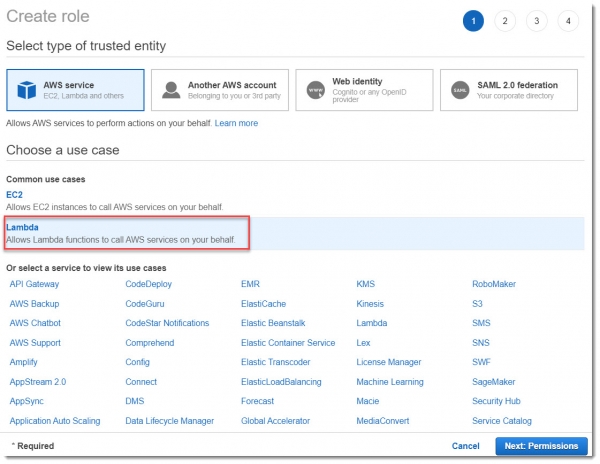The image size is (600, 464).
Task: Click the SAML 2.0 federation icon
Action: [460, 91]
